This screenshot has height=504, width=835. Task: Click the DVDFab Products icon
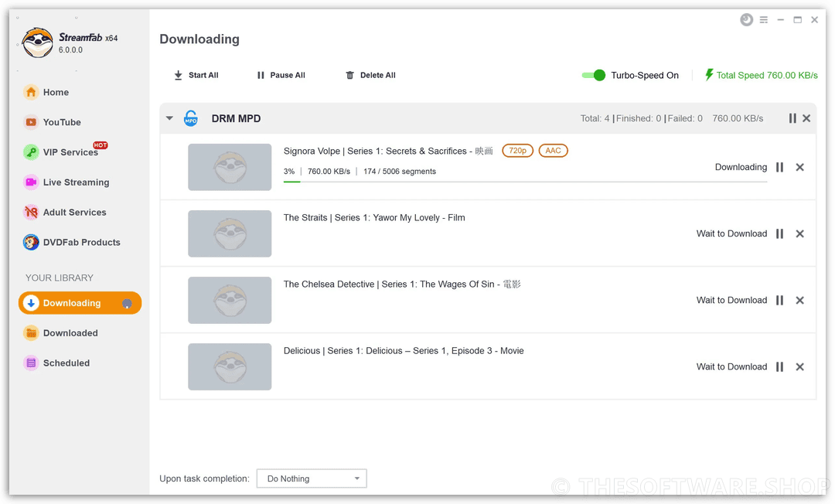(x=31, y=242)
